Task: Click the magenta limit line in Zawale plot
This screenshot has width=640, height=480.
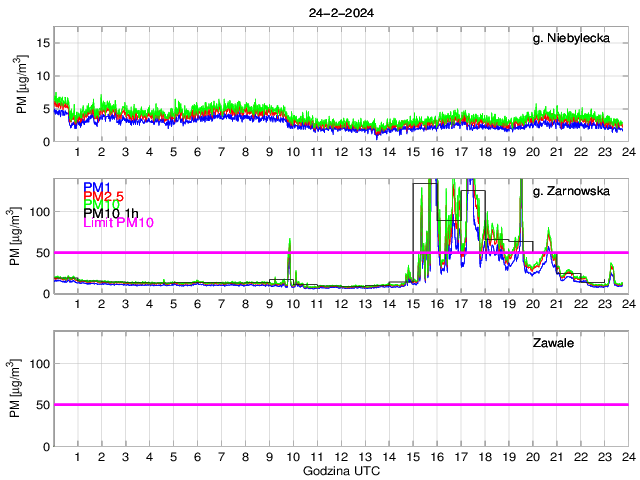Action: [340, 405]
